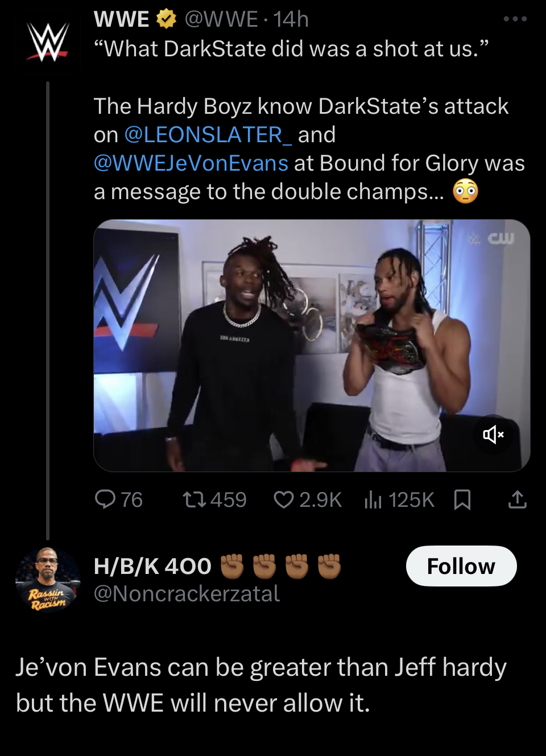Screen dimensions: 546x756
Task: Open the @Noncrackerzatal handle
Action: [187, 594]
